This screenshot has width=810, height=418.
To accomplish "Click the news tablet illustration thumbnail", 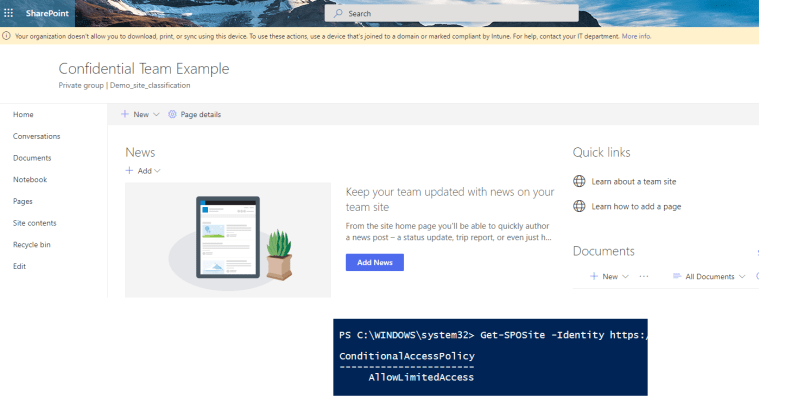I will coord(228,240).
